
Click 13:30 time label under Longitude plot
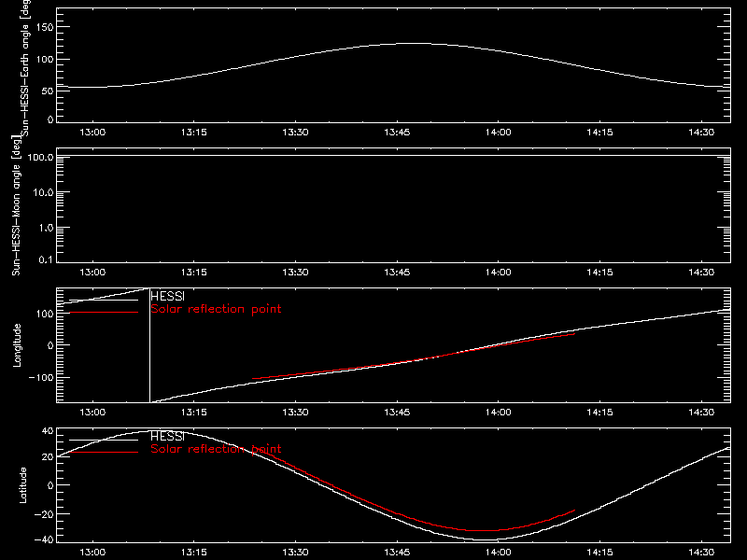[x=295, y=413]
